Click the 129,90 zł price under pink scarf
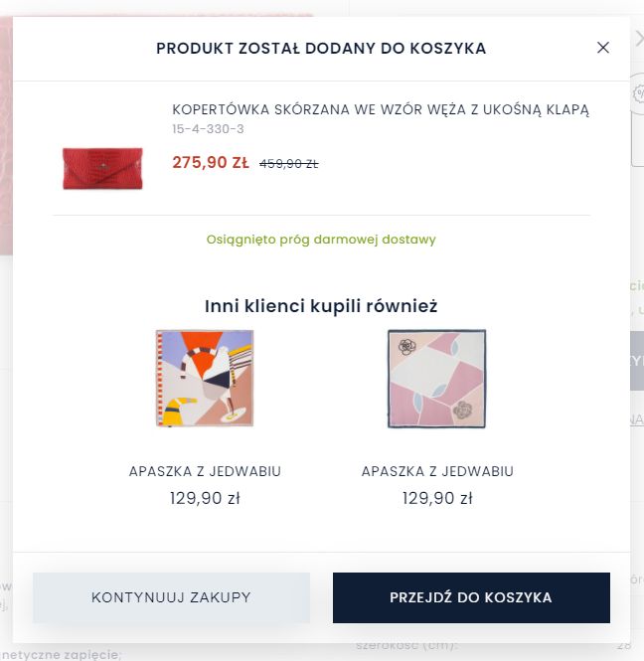The height and width of the screenshot is (661, 644). tap(437, 498)
